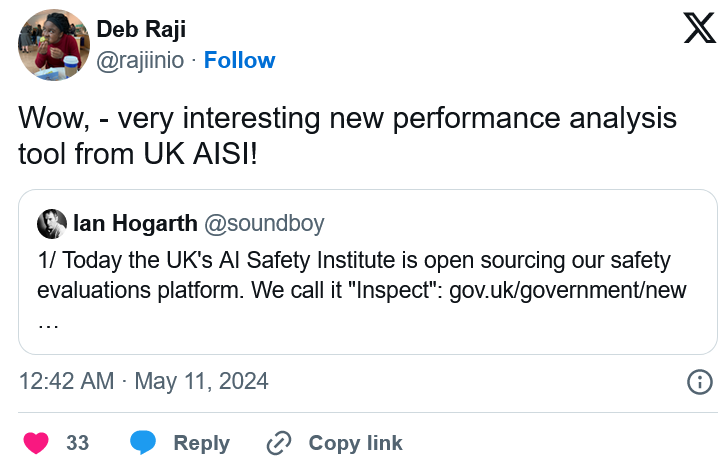Follow Deb Raji

[x=239, y=60]
